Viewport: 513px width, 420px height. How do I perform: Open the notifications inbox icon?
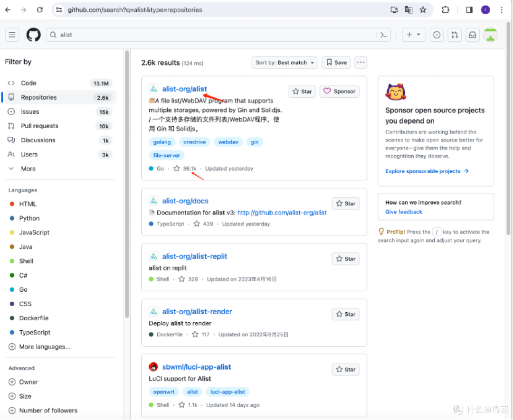pyautogui.click(x=473, y=35)
